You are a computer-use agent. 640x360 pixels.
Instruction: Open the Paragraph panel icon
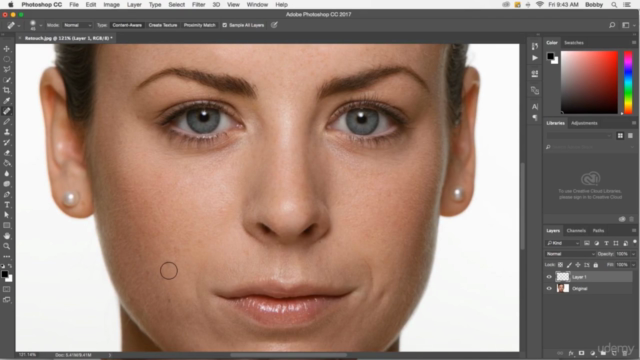[535, 118]
